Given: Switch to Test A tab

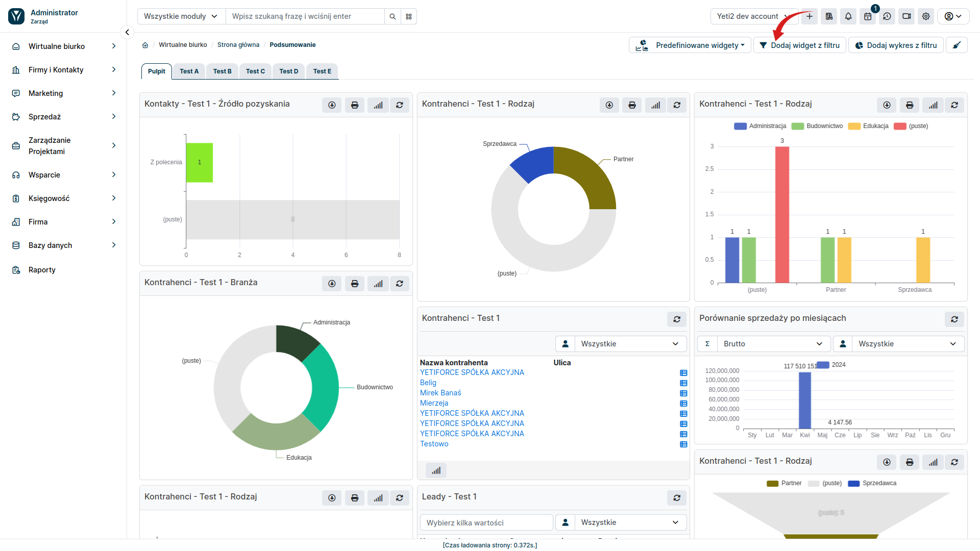Looking at the screenshot, I should tap(189, 71).
